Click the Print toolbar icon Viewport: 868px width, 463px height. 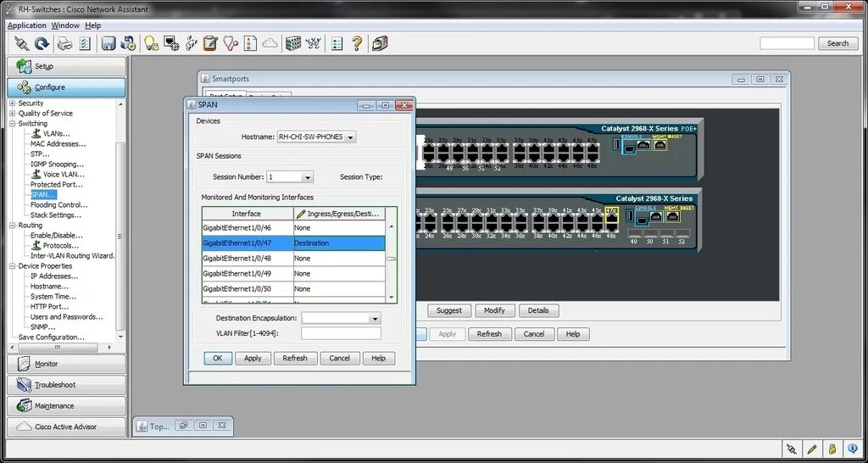tap(65, 43)
